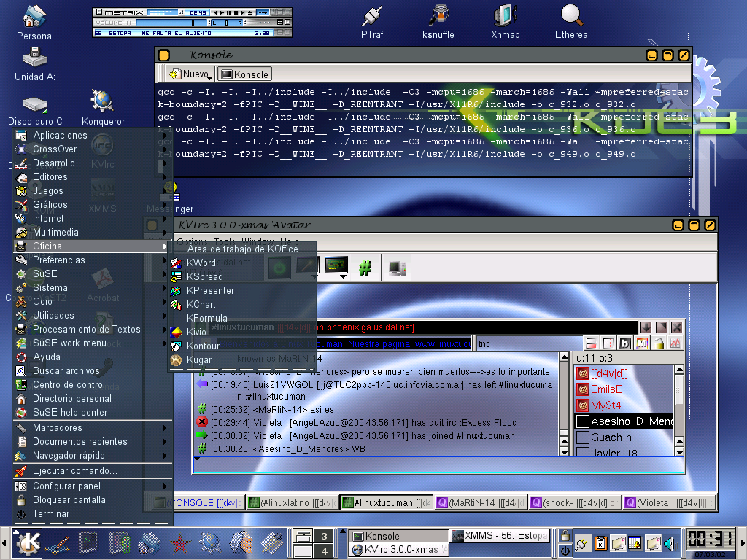The width and height of the screenshot is (747, 560).
Task: Expand Navegador rápido submenu
Action: coord(90,455)
